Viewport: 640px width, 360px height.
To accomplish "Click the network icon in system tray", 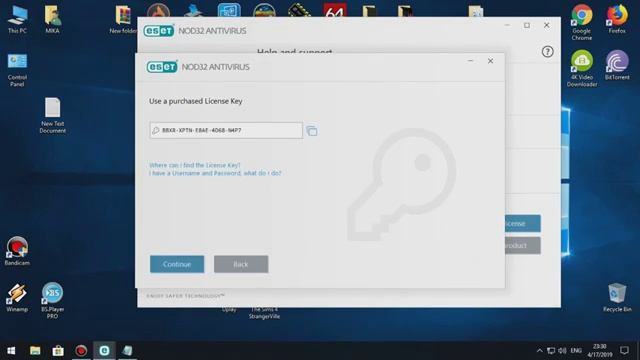I will click(551, 351).
